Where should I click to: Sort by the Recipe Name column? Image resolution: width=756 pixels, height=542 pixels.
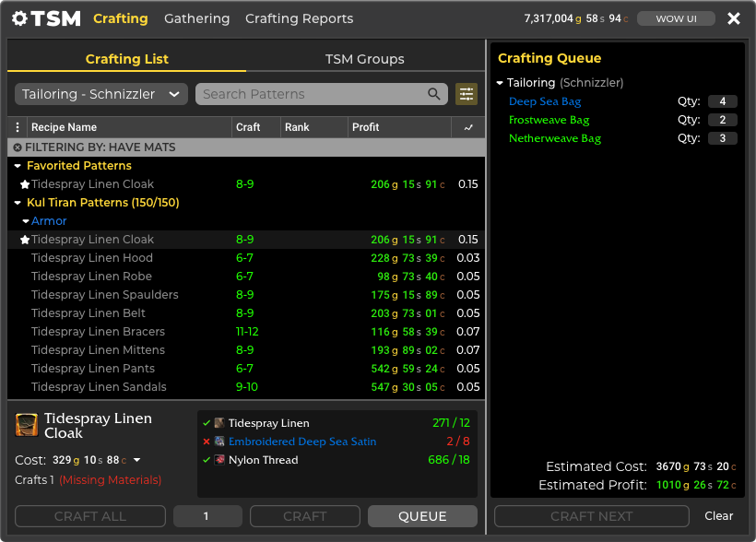129,127
